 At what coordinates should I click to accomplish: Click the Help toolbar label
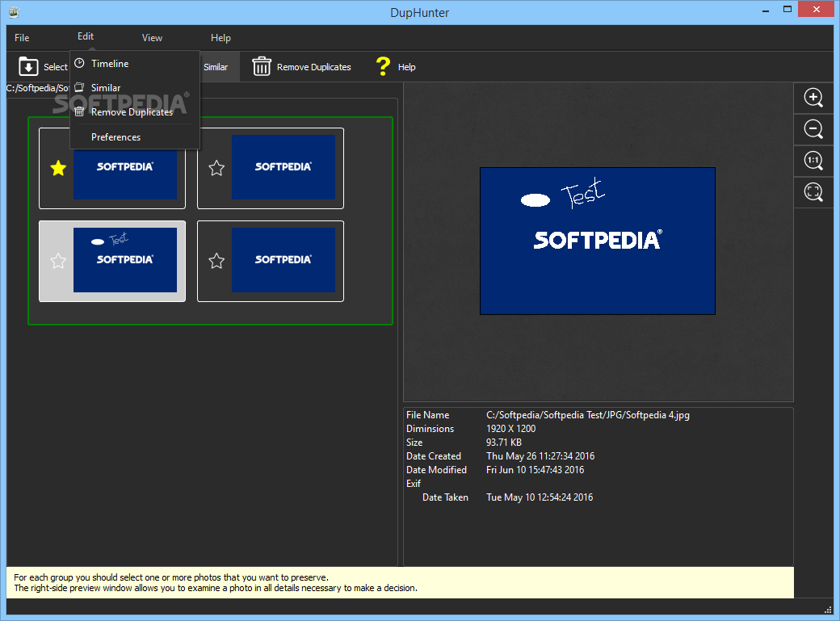(x=406, y=67)
